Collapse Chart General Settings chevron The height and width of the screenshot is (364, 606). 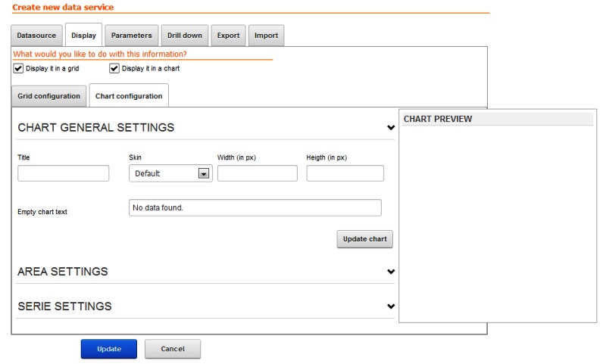[391, 127]
